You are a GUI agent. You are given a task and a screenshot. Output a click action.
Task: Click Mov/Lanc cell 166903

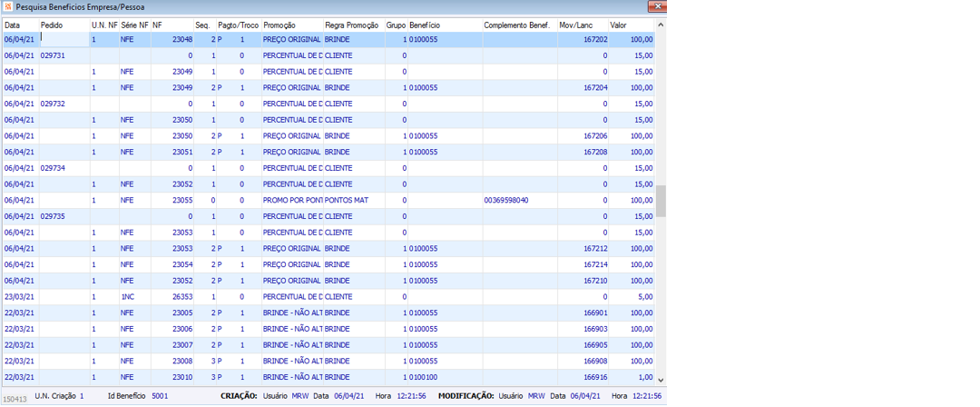583,330
